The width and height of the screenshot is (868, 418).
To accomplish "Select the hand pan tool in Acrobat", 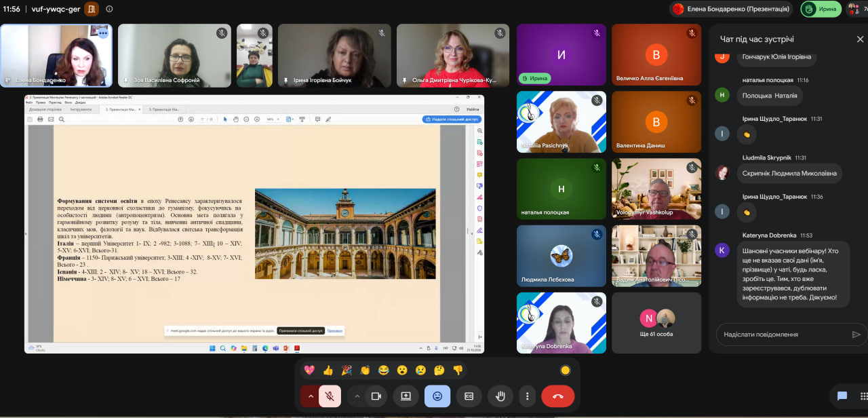I will [235, 119].
